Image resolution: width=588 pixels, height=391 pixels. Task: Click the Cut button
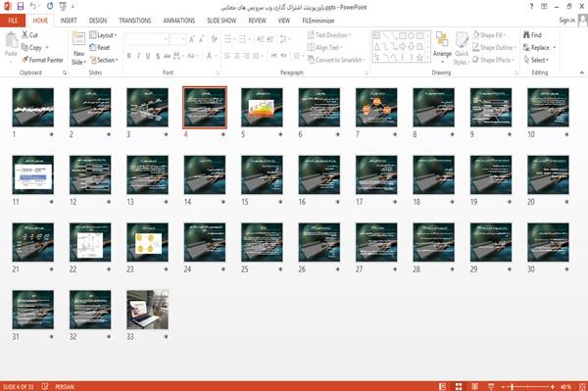(29, 35)
